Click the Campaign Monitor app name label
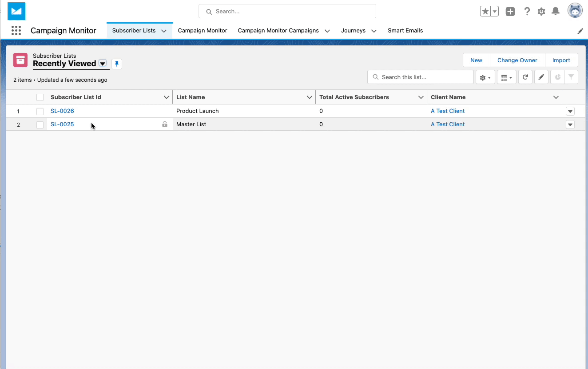This screenshot has width=588, height=369. tap(64, 31)
